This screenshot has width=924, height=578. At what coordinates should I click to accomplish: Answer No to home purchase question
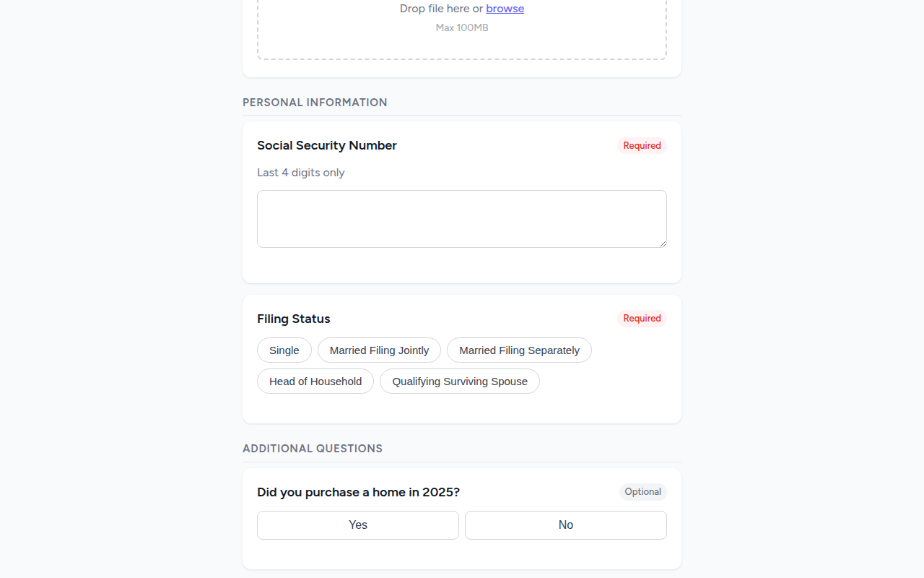point(565,525)
